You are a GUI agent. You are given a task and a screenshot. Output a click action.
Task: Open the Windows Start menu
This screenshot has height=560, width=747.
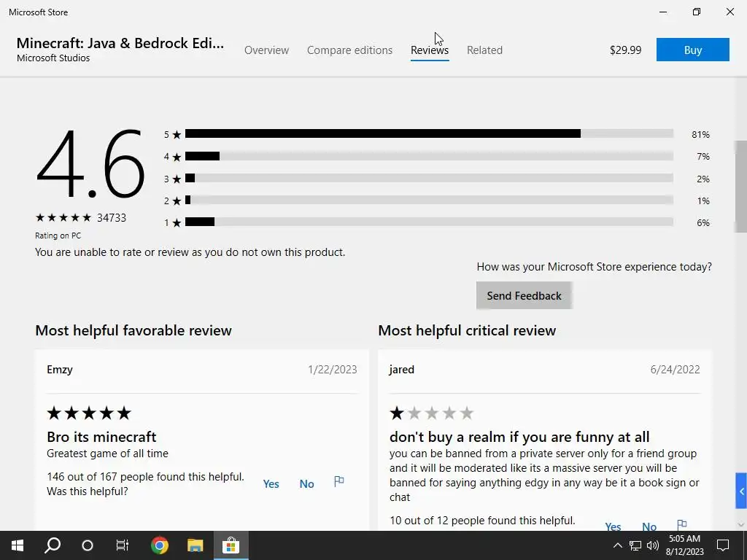point(18,545)
